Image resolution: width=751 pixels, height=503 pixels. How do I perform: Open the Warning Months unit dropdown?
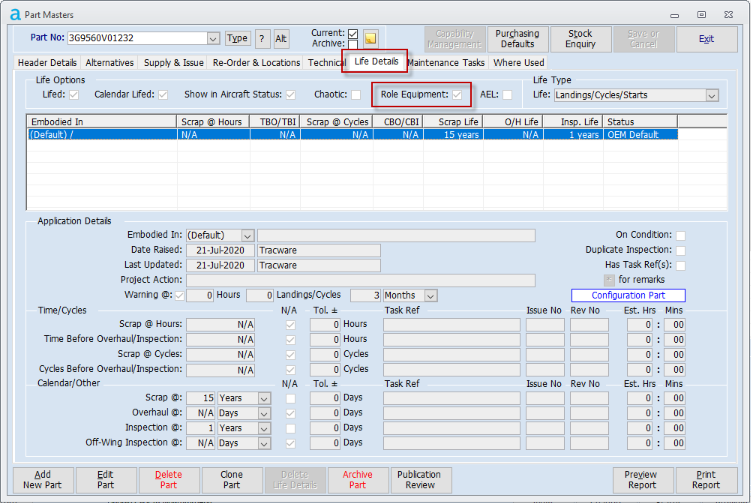(x=431, y=296)
